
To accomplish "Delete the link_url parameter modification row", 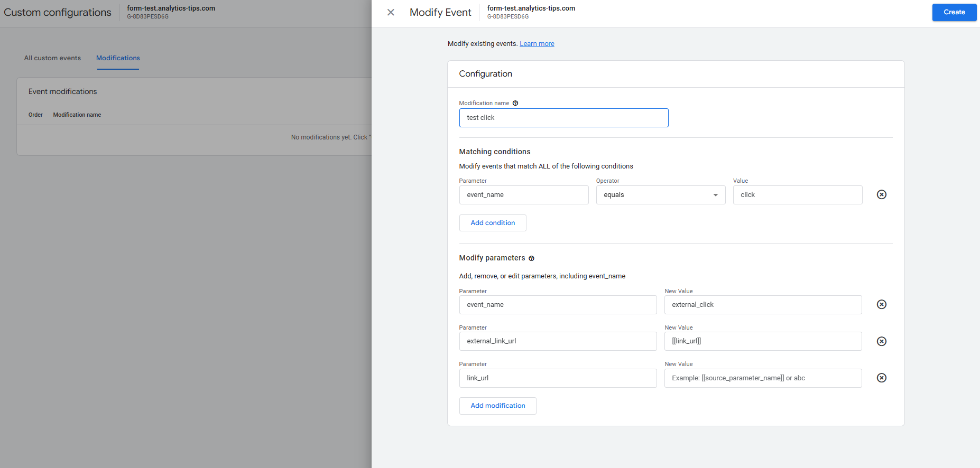I will click(x=881, y=378).
